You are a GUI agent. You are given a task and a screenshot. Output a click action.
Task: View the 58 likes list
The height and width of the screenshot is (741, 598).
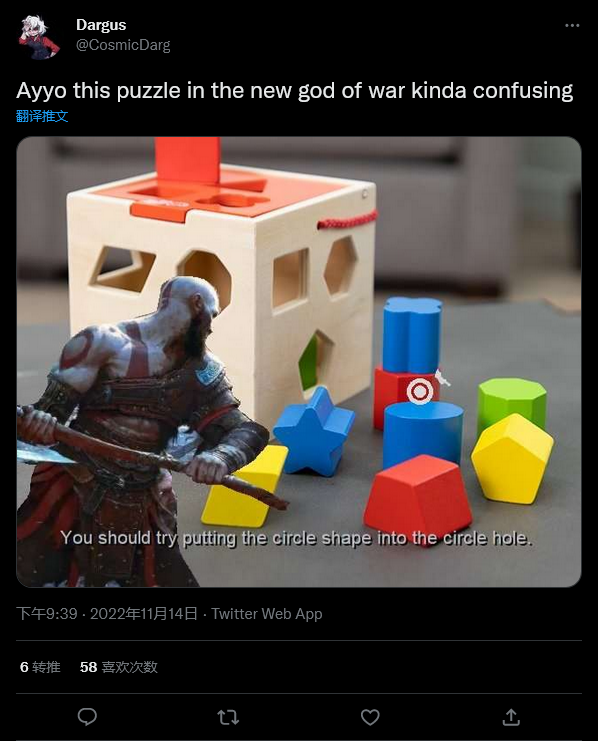point(119,667)
